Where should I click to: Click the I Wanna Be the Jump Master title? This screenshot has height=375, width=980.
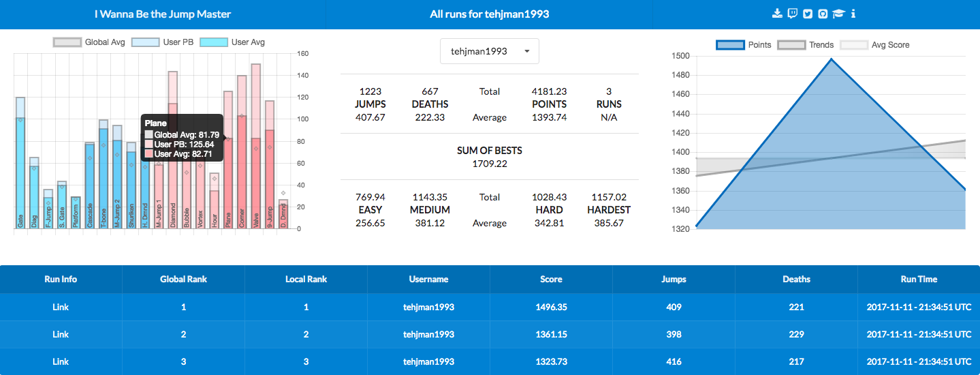point(163,14)
